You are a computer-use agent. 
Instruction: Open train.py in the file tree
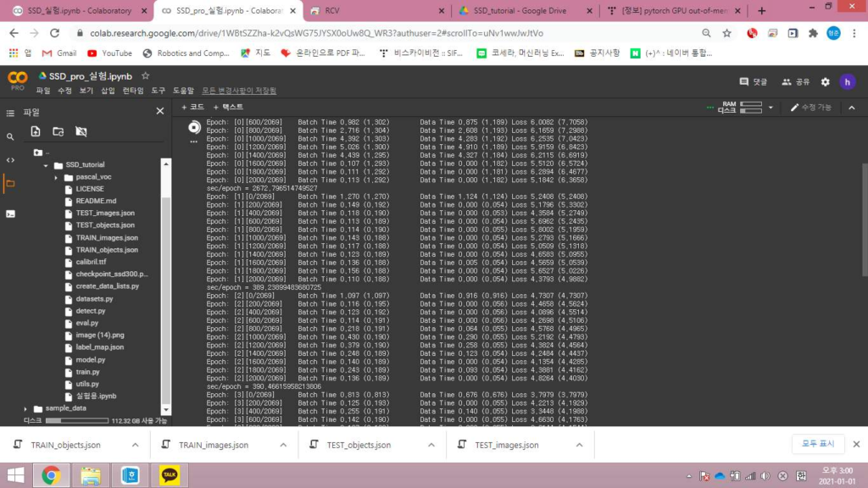point(87,372)
